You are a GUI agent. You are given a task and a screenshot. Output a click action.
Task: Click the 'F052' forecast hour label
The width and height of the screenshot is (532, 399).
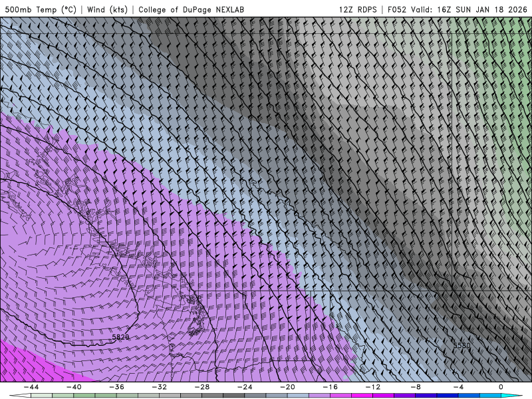click(x=396, y=9)
